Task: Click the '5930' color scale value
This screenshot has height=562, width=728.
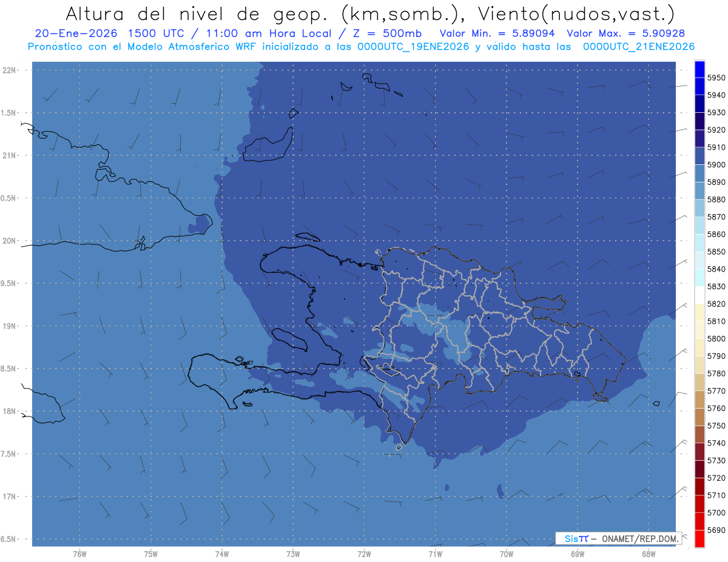Action: click(716, 113)
